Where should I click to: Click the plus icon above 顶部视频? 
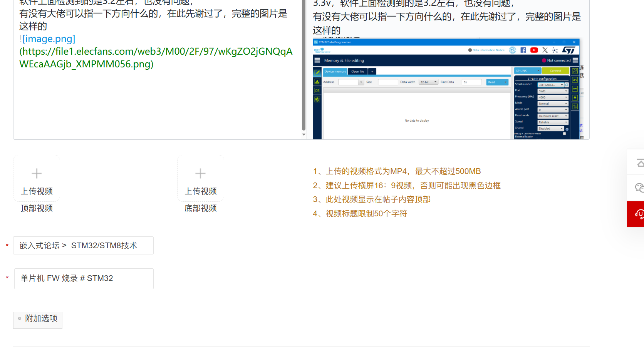(37, 174)
